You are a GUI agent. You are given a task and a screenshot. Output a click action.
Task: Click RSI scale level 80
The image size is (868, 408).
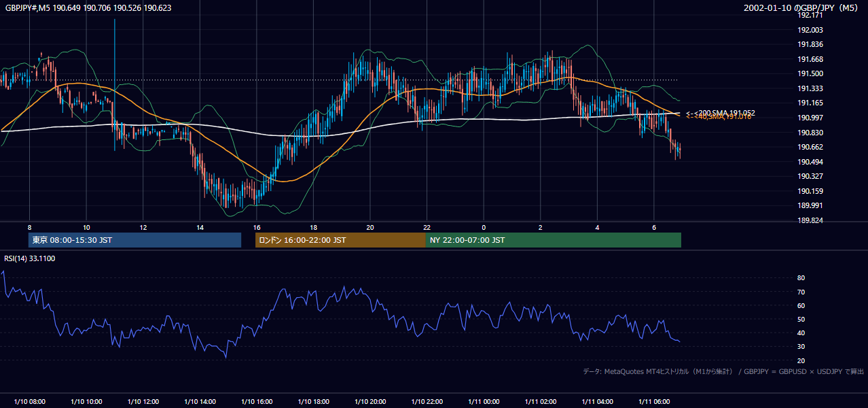point(801,278)
